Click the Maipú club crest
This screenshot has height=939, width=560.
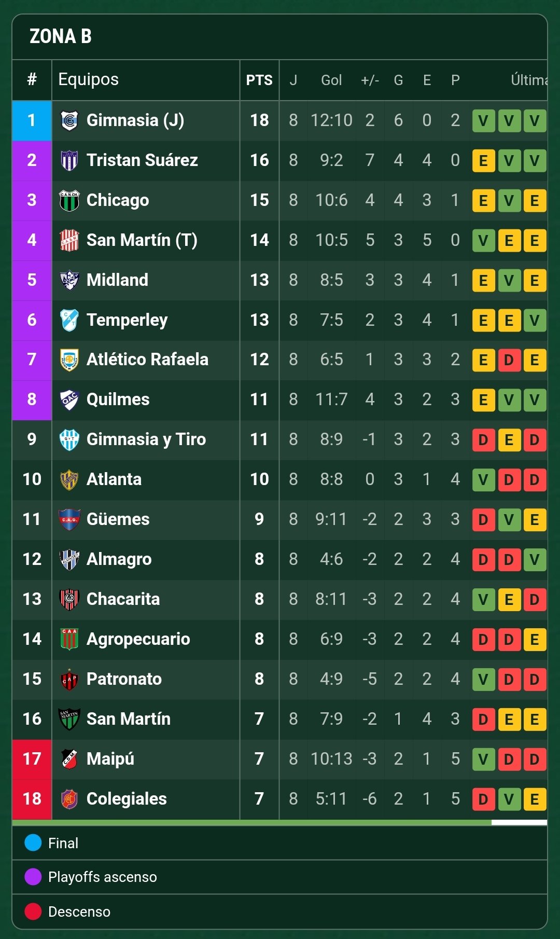coord(69,759)
